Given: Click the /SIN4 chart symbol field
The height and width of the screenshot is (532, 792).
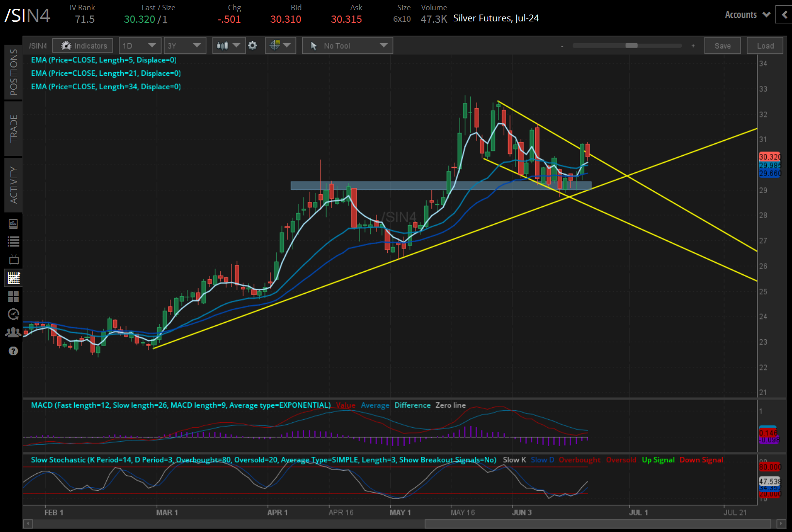Looking at the screenshot, I should pyautogui.click(x=38, y=46).
